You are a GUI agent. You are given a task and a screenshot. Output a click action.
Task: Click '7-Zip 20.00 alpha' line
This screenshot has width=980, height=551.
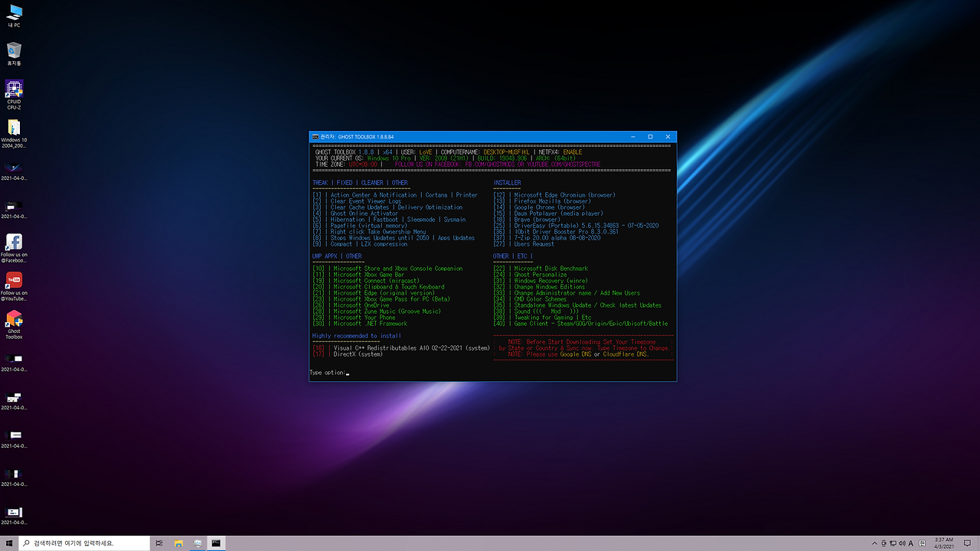pos(547,238)
